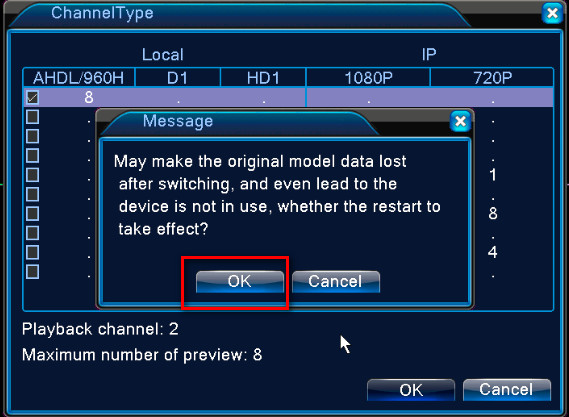Tick checkbox of row with 720P value 4

(32, 253)
